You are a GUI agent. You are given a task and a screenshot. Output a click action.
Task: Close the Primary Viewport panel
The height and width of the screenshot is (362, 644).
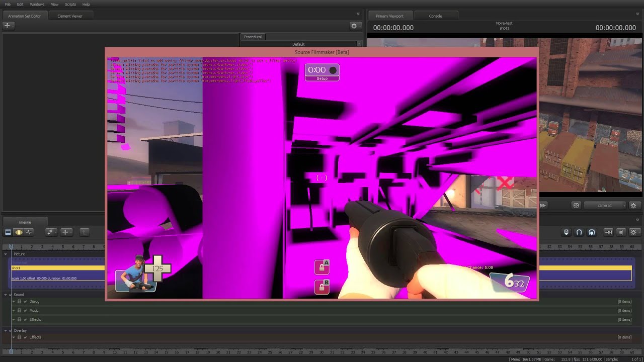coord(638,14)
